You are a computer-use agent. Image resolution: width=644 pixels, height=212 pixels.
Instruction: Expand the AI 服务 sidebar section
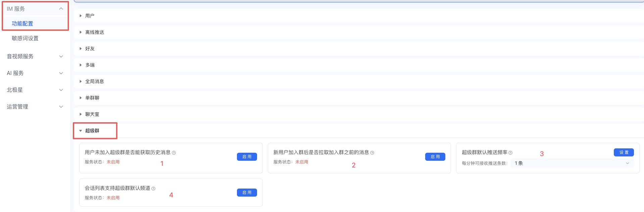point(35,73)
